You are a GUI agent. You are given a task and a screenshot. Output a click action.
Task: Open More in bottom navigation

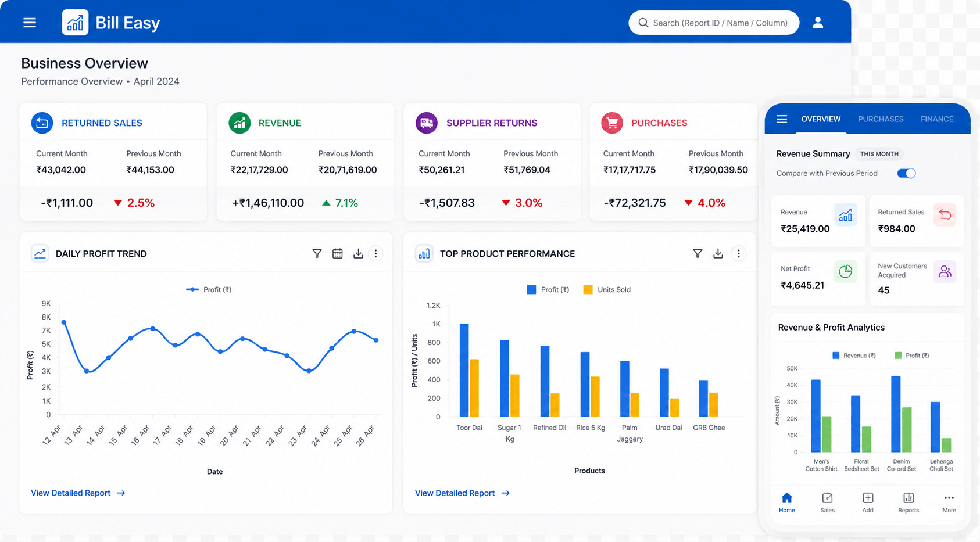(949, 502)
